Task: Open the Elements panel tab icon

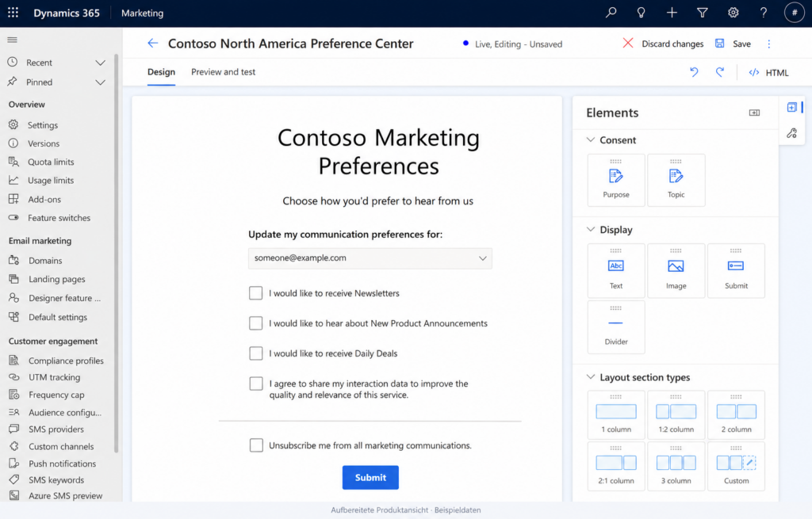Action: pyautogui.click(x=792, y=108)
